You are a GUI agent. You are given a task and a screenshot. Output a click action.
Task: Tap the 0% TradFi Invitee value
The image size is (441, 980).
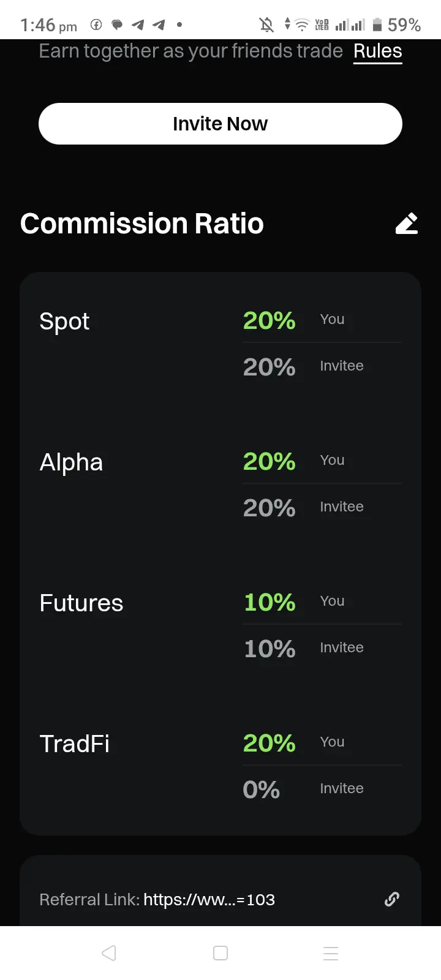262,790
